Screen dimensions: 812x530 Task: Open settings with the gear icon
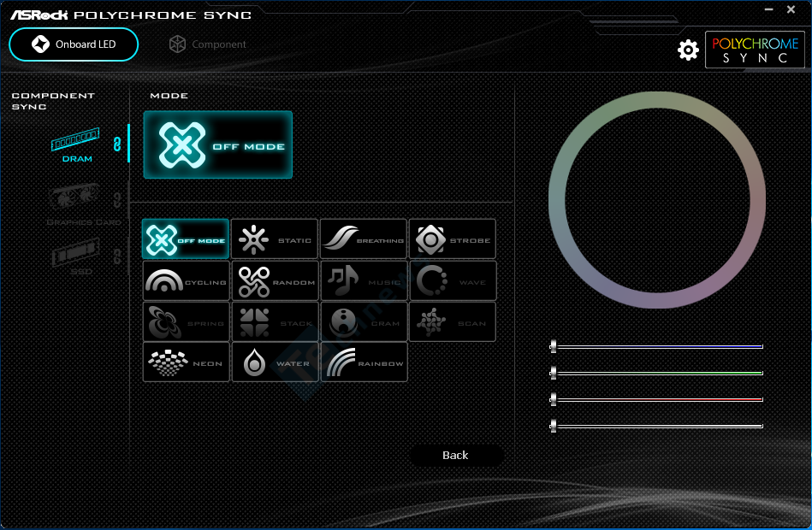pos(688,50)
